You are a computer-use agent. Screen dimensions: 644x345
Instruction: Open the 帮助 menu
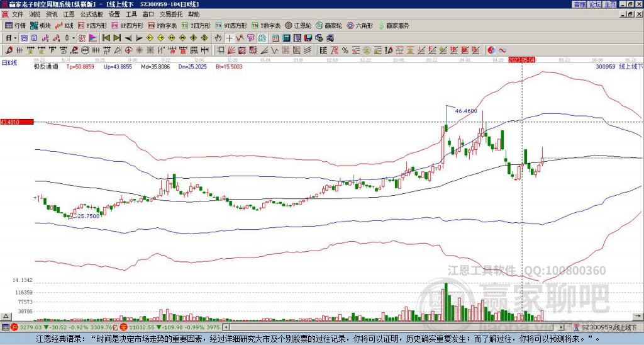click(x=194, y=14)
